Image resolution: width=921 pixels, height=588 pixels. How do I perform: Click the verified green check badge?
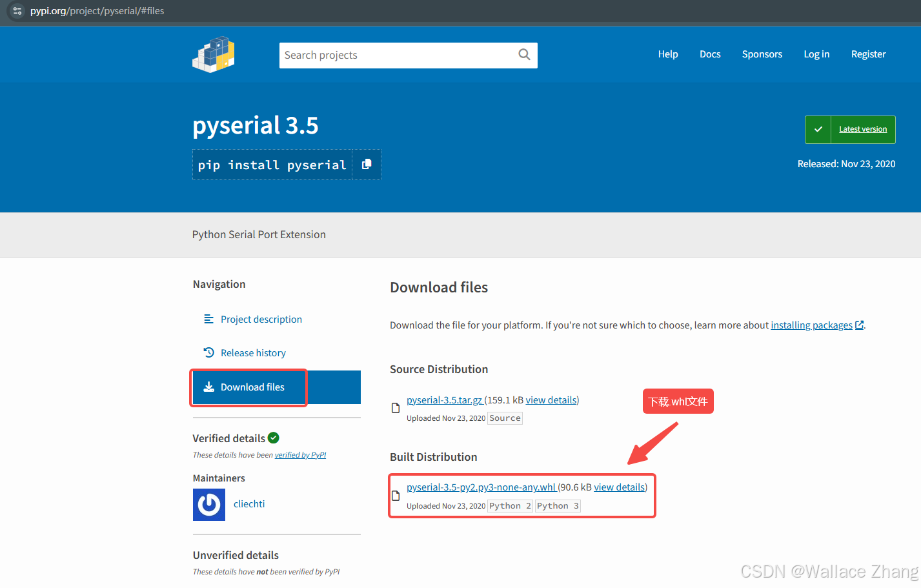274,438
